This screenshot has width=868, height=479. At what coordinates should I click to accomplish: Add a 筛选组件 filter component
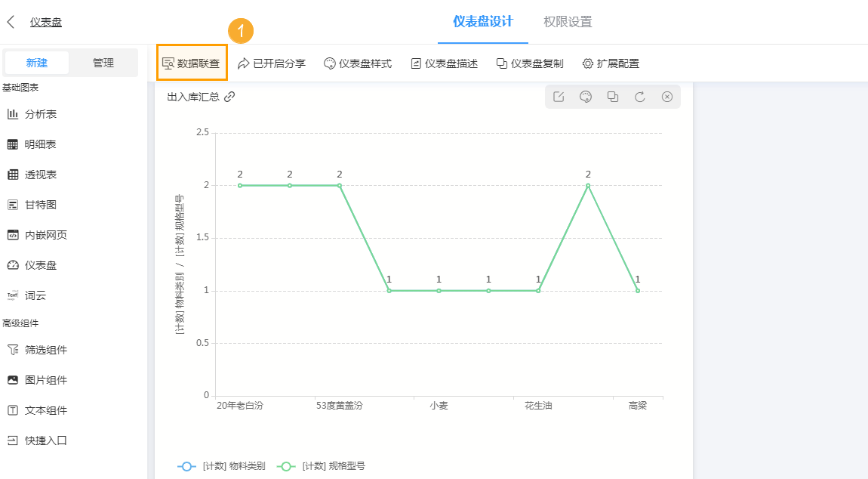tap(45, 350)
